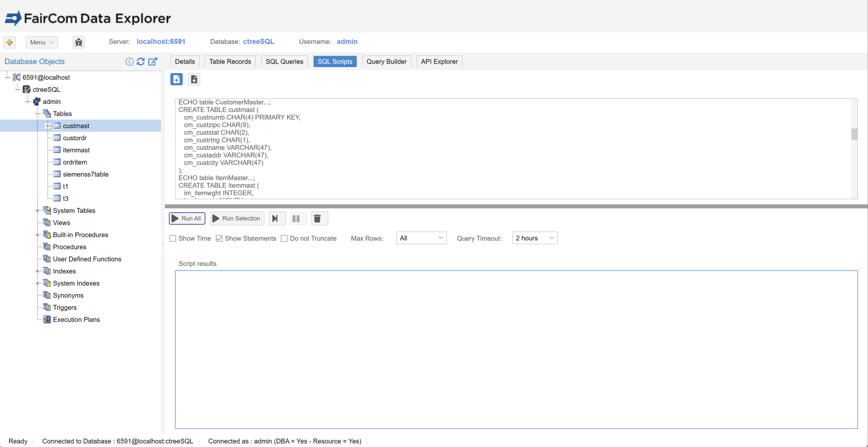Screen dimensions: 868x447
Task: Click the Views node icon
Action: coord(47,222)
